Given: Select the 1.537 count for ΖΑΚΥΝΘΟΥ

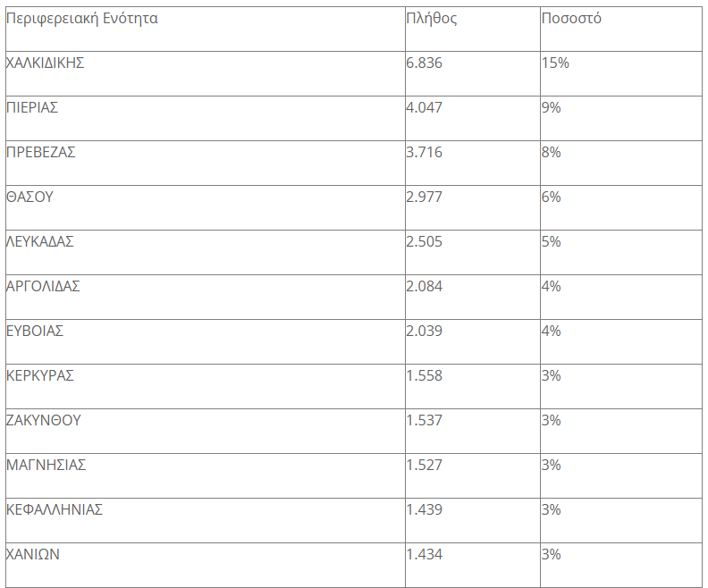Looking at the screenshot, I should (425, 421).
